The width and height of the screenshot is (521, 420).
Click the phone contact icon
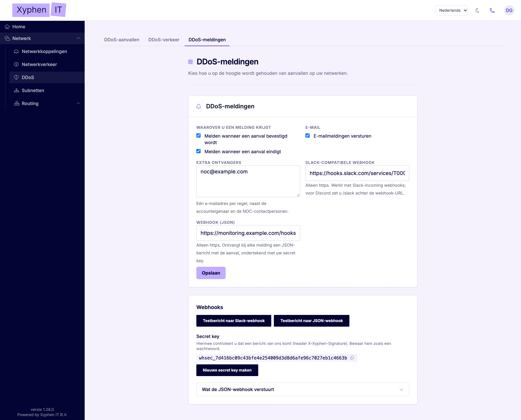point(492,10)
